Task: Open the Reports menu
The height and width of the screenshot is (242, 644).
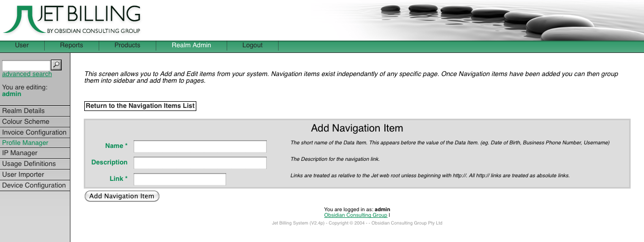Action: point(71,45)
